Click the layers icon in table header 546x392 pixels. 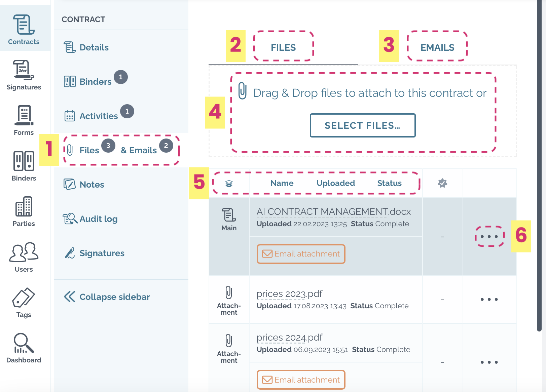[229, 184]
